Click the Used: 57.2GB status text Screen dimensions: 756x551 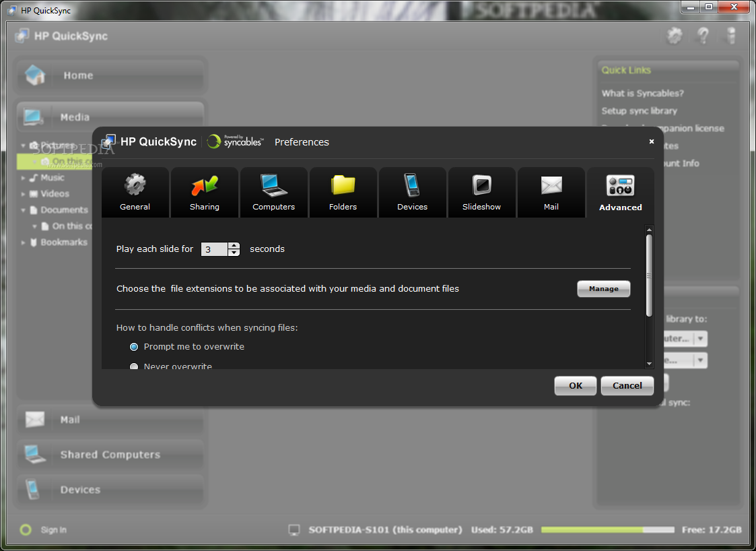coord(502,529)
